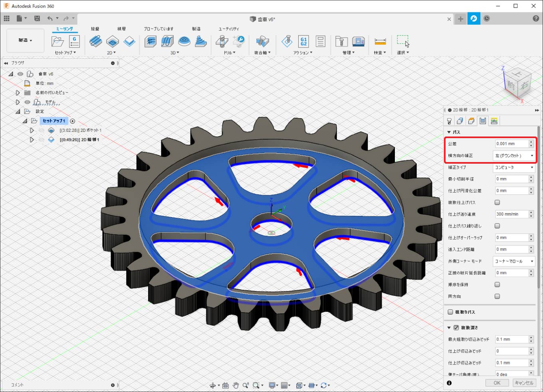Screen dimensions: 543x392
Task: Click the G1 G2 post process icon
Action: (x=303, y=42)
